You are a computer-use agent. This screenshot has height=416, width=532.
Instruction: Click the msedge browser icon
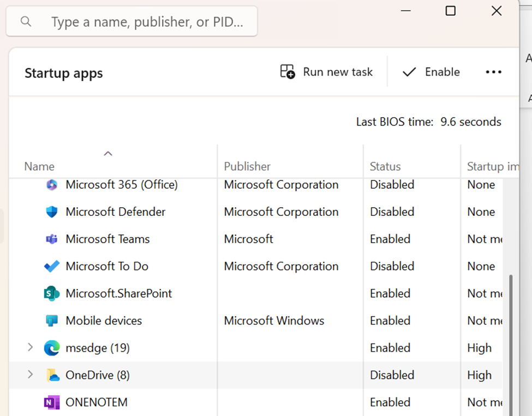(x=52, y=348)
